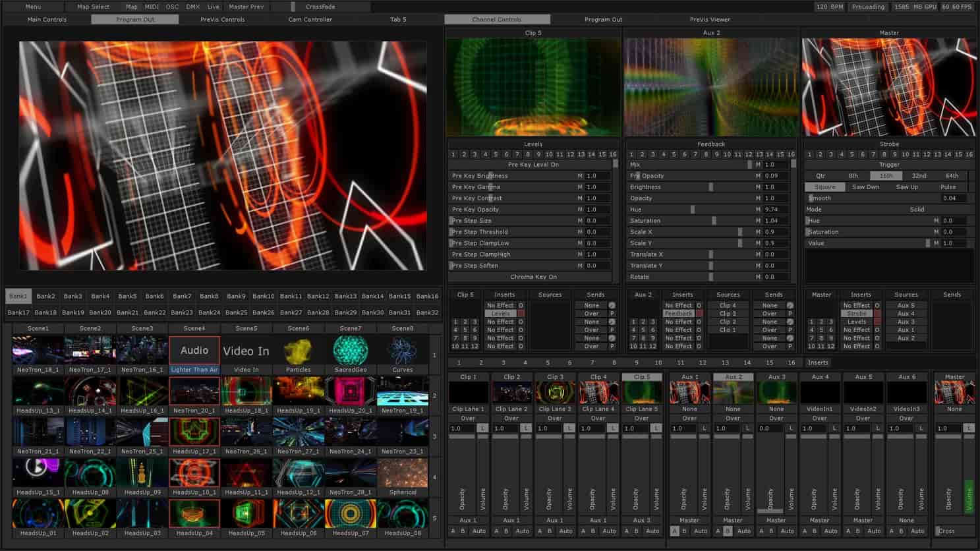Click the M button beside Pre Key Brightness
Image resolution: width=980 pixels, height=551 pixels.
click(x=580, y=176)
